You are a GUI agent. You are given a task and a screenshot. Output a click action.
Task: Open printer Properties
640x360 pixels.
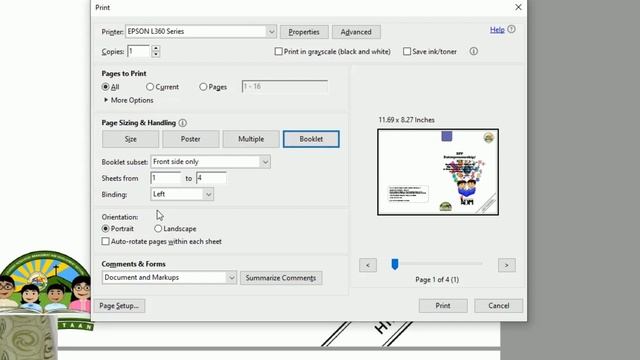pyautogui.click(x=304, y=32)
